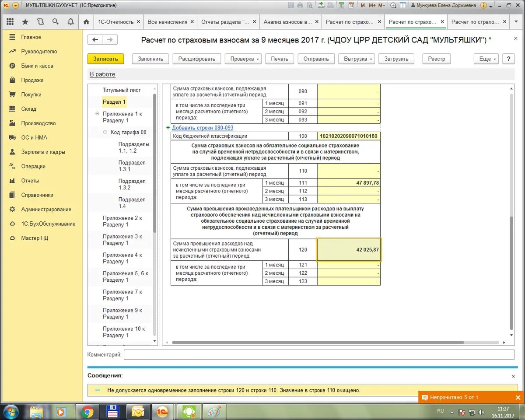Viewport: 525px width, 420px height.
Task: Open the calendar icon in title bar
Action: [351, 5]
